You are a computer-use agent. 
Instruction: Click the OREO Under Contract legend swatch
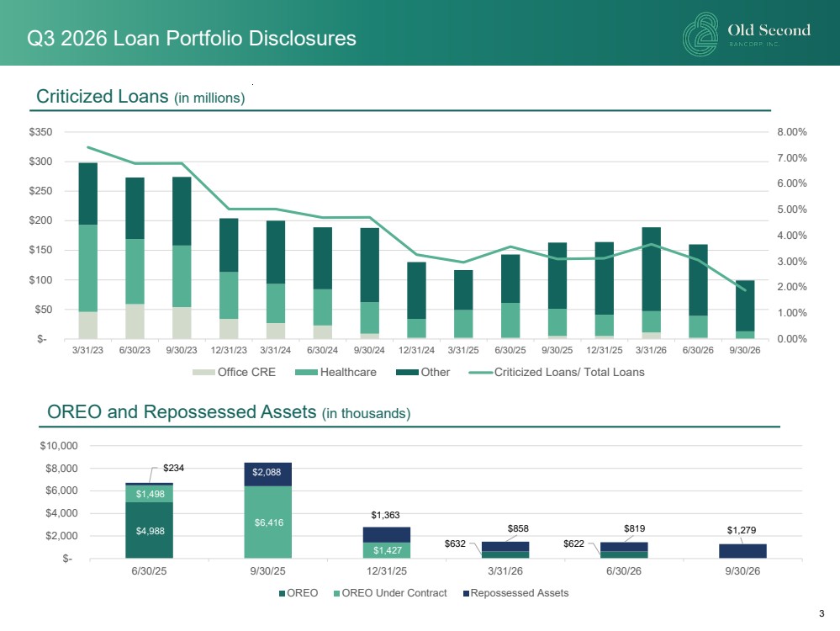337,593
